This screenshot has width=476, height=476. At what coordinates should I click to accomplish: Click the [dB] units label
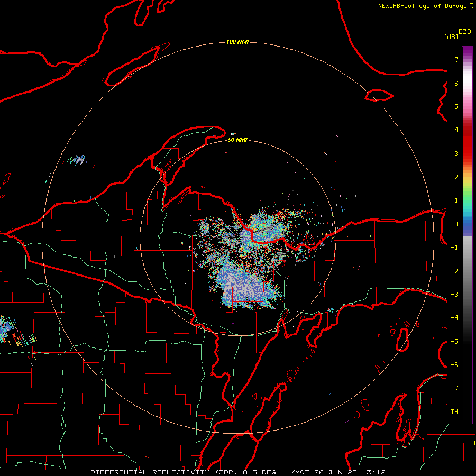pyautogui.click(x=452, y=36)
